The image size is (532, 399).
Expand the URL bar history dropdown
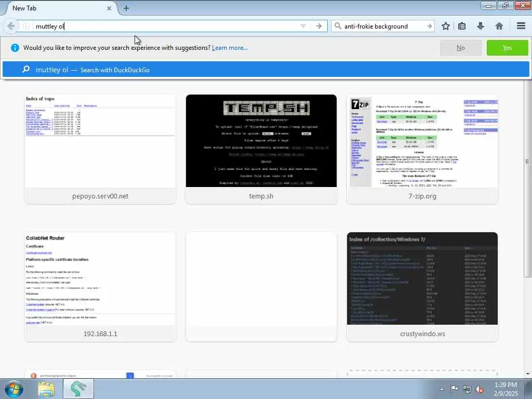(303, 26)
